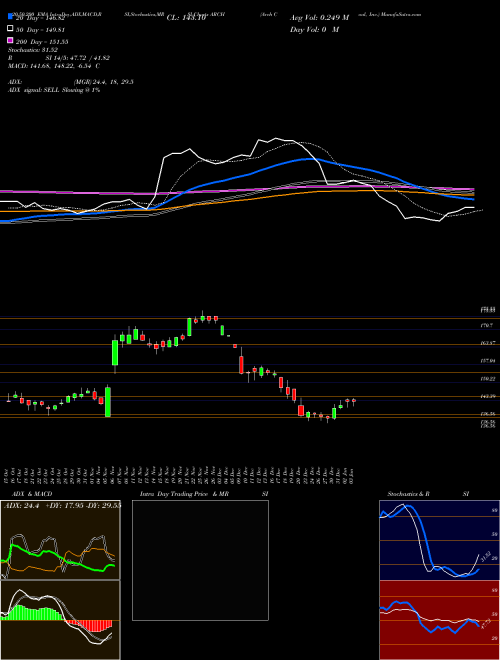
Task: Click the MunafaSutra.com source link at top
Action: click(x=400, y=14)
